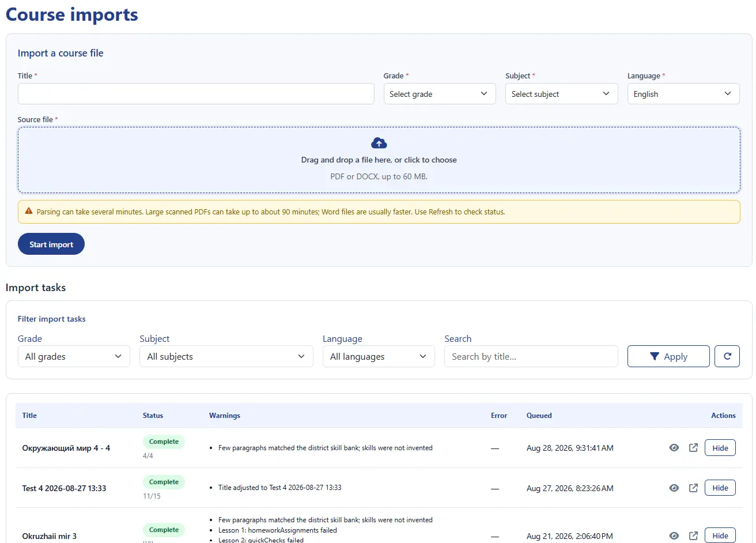
Task: Click the Start import button
Action: [51, 244]
